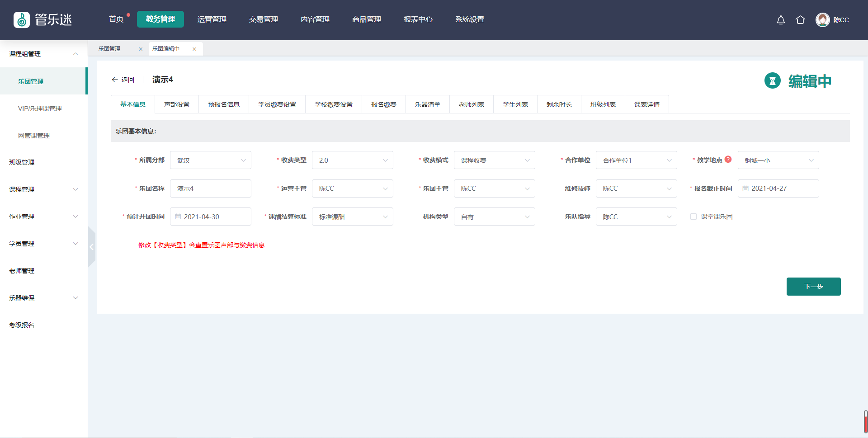Open 运营管理 in the top menu
Screen dimensions: 868x438
pos(212,19)
